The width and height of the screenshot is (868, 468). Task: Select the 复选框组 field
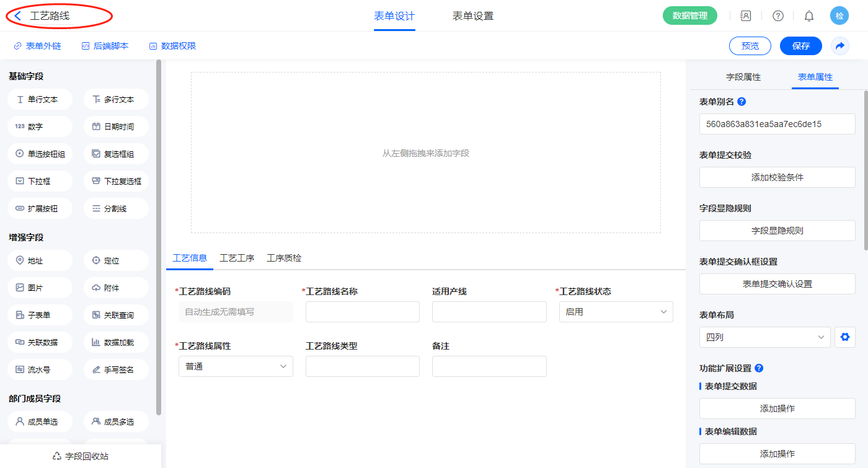coord(116,154)
